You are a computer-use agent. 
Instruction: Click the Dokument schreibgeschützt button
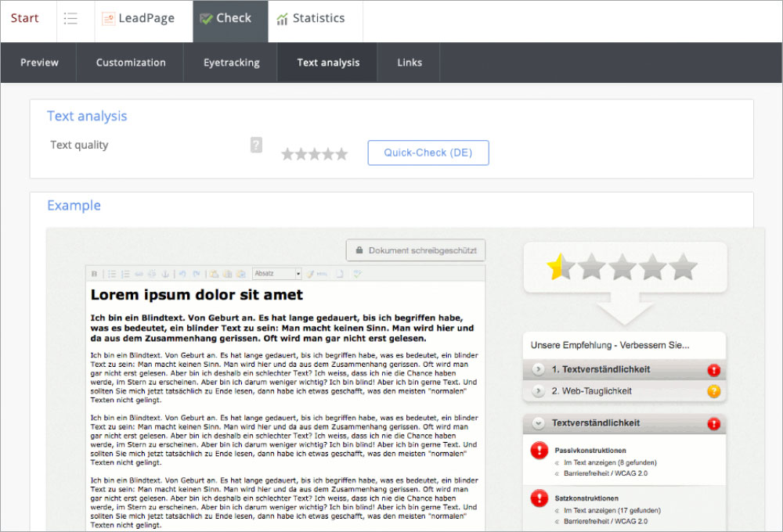point(416,250)
